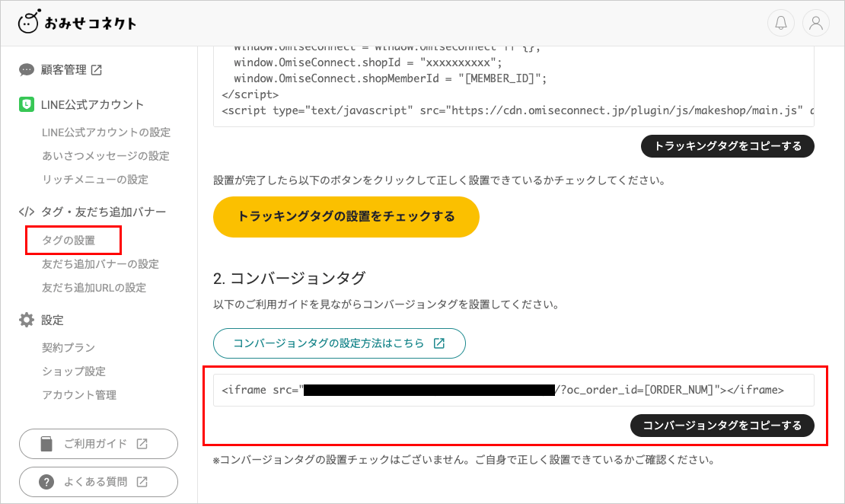Image resolution: width=845 pixels, height=504 pixels.
Task: Open アカウント管理
Action: pos(79,395)
